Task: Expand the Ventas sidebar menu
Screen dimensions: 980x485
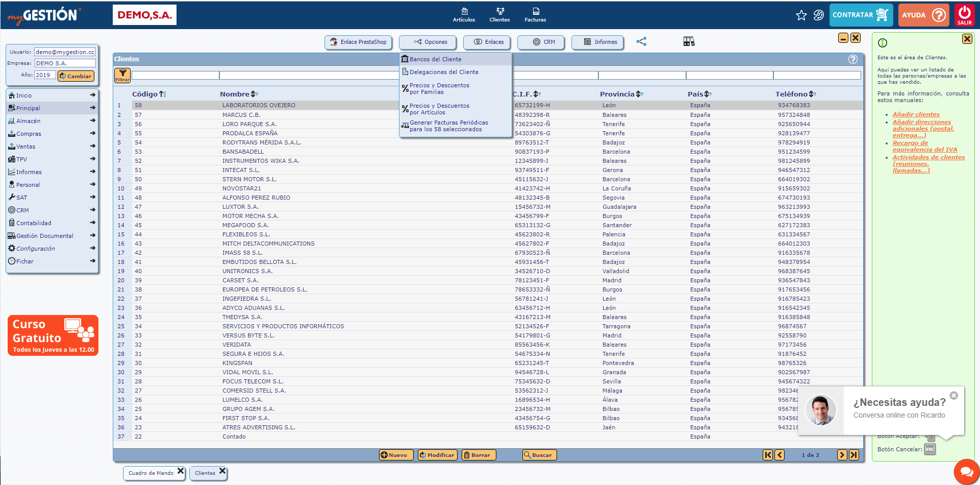Action: 52,147
